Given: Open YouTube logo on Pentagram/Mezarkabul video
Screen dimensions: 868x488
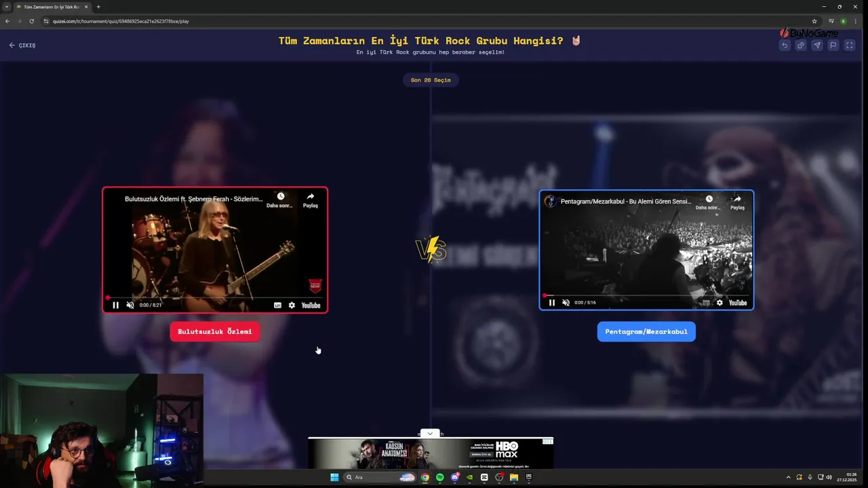Looking at the screenshot, I should 738,302.
